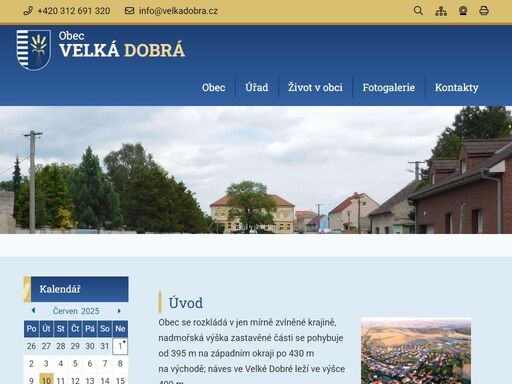Click the Úvod heading
Image resolution: width=512 pixels, height=384 pixels.
[x=186, y=303]
